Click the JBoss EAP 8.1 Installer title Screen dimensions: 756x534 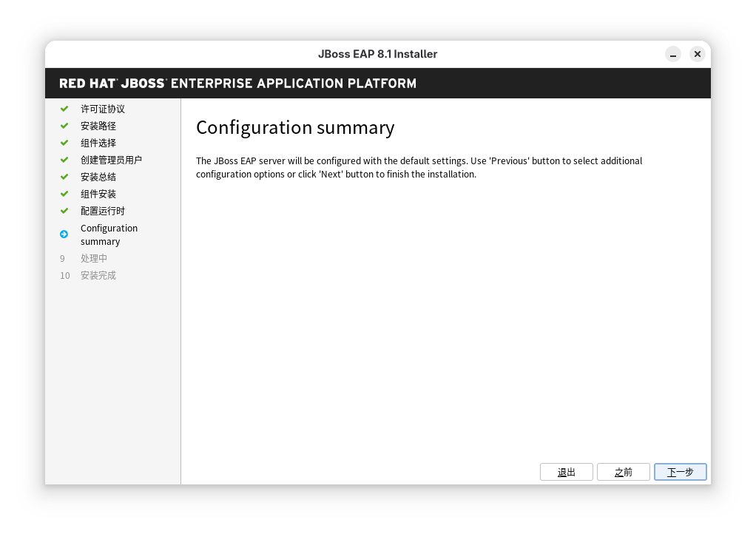click(x=377, y=54)
